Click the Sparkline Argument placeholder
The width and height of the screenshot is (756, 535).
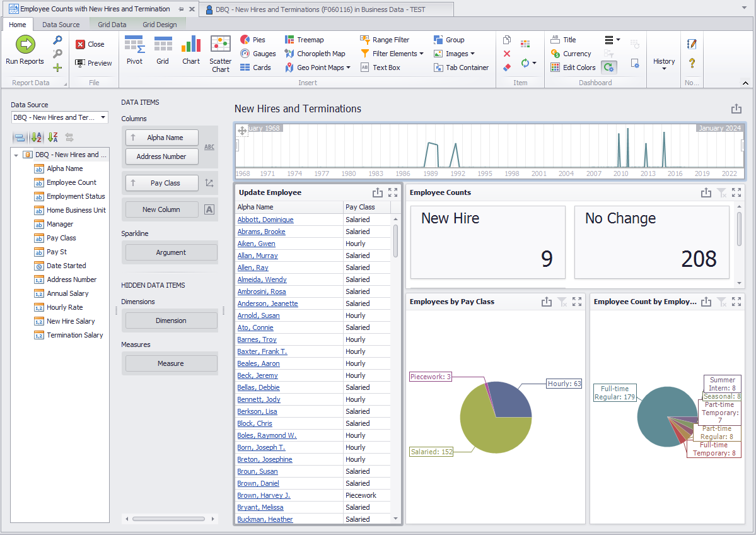(171, 252)
